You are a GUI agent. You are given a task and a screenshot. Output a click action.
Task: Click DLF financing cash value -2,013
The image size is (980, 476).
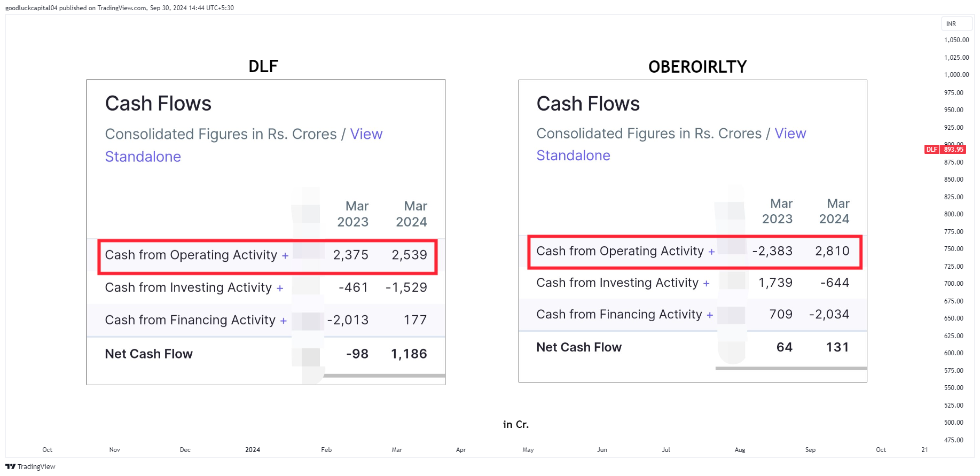pyautogui.click(x=348, y=320)
